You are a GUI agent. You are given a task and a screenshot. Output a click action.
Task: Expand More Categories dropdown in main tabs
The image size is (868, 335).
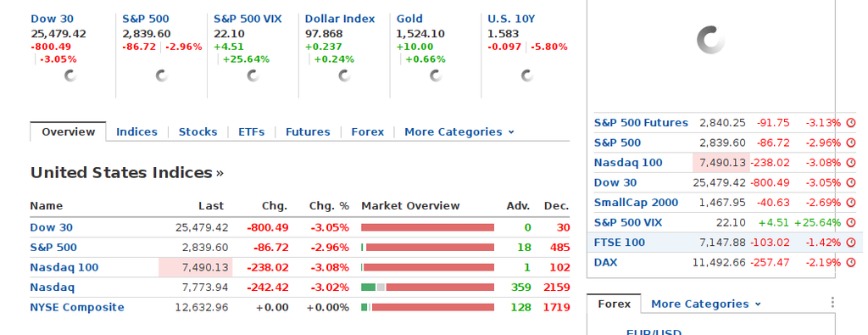click(459, 131)
